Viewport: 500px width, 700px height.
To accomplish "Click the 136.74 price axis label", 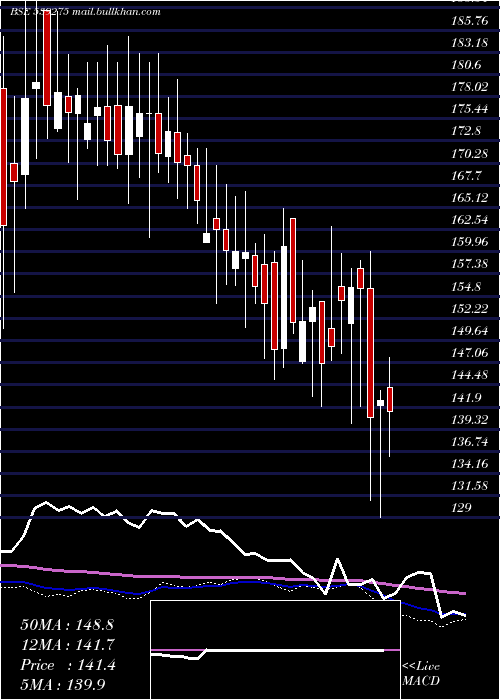I will tap(470, 442).
